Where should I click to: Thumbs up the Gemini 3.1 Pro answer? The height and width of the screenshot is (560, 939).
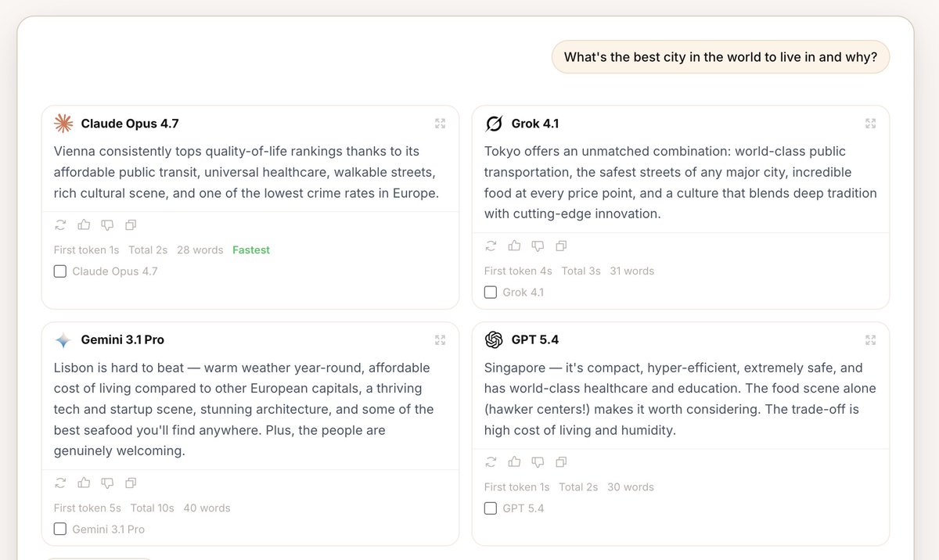click(x=84, y=483)
